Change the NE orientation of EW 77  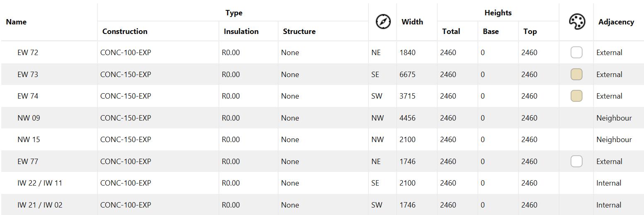tap(376, 162)
